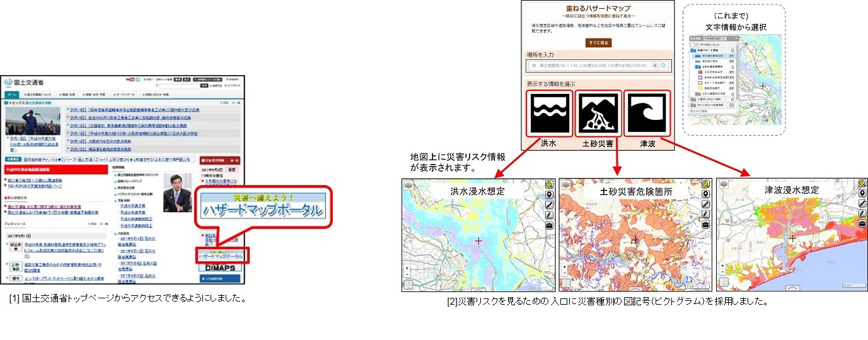Click search magnifier icon on 土砂災害危険箇所 map

click(x=706, y=184)
